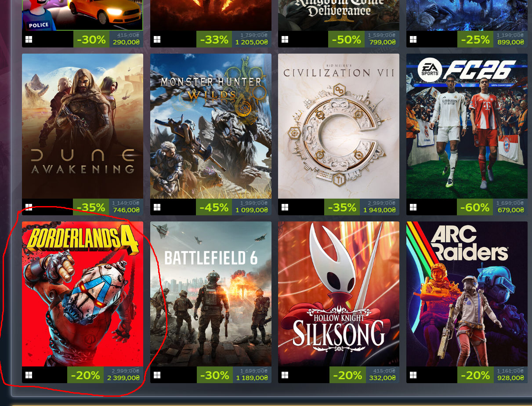
Task: Click the Windows icon below Dune Awakening
Action: pos(29,207)
